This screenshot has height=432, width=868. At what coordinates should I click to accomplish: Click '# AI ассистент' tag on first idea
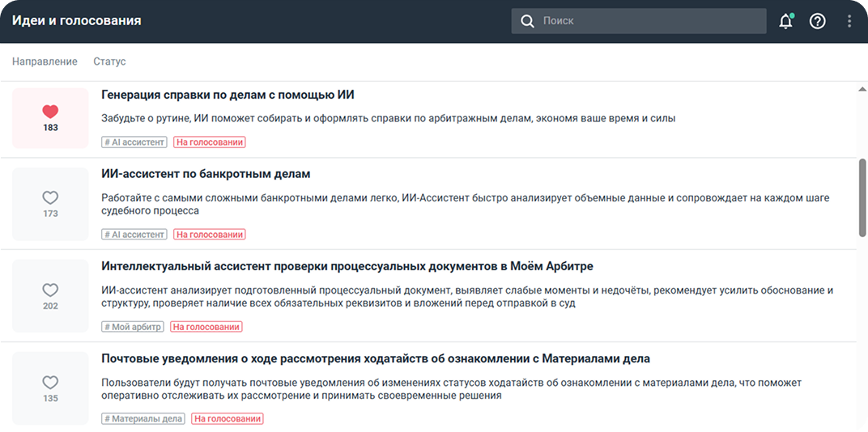click(x=134, y=142)
